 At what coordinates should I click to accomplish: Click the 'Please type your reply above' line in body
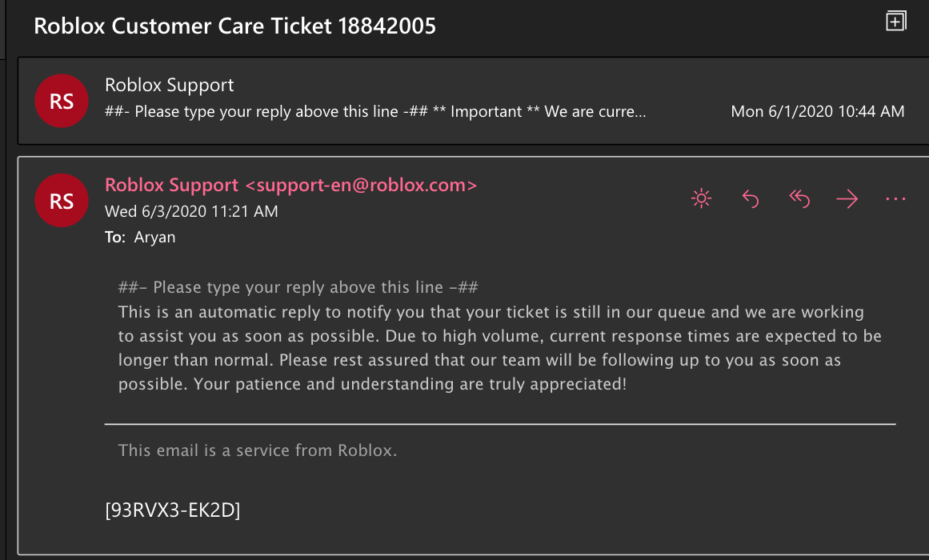(298, 288)
